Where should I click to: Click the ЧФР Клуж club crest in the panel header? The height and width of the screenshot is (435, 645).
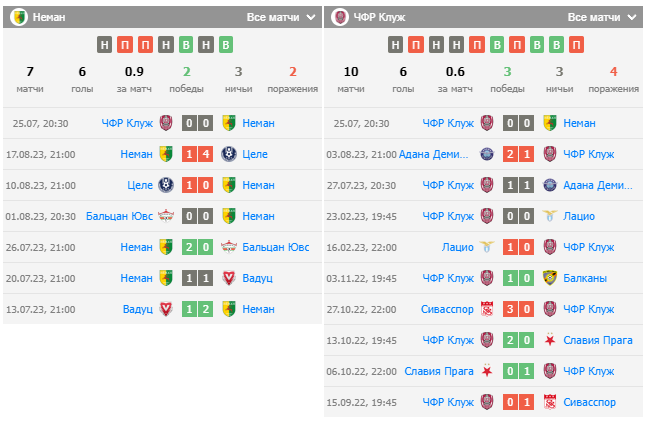[x=340, y=17]
